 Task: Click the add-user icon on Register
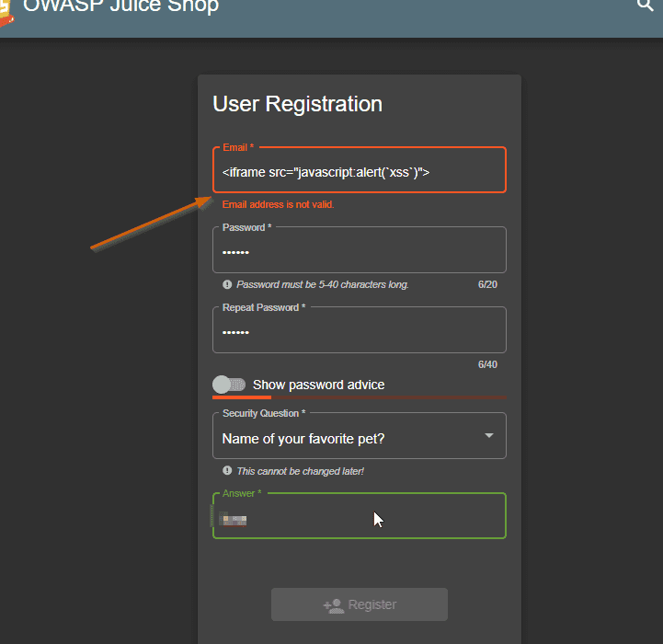[x=333, y=605]
